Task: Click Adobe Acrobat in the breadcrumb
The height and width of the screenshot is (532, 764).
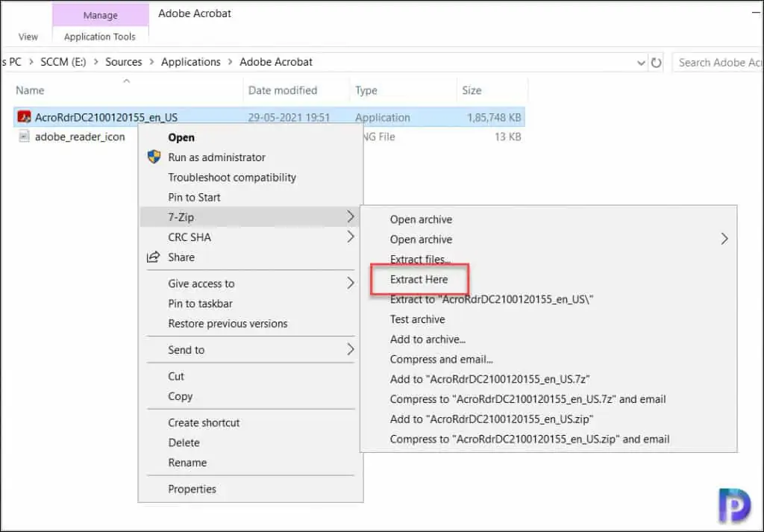Action: click(276, 62)
